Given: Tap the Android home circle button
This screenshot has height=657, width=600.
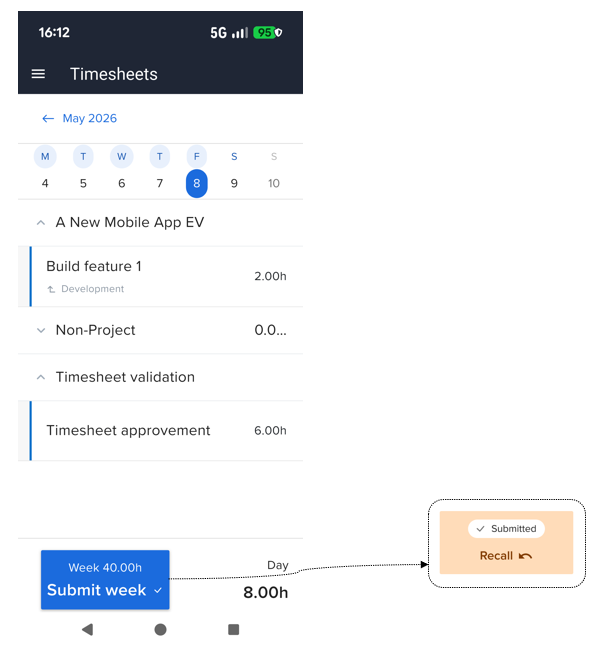Looking at the screenshot, I should [x=160, y=629].
